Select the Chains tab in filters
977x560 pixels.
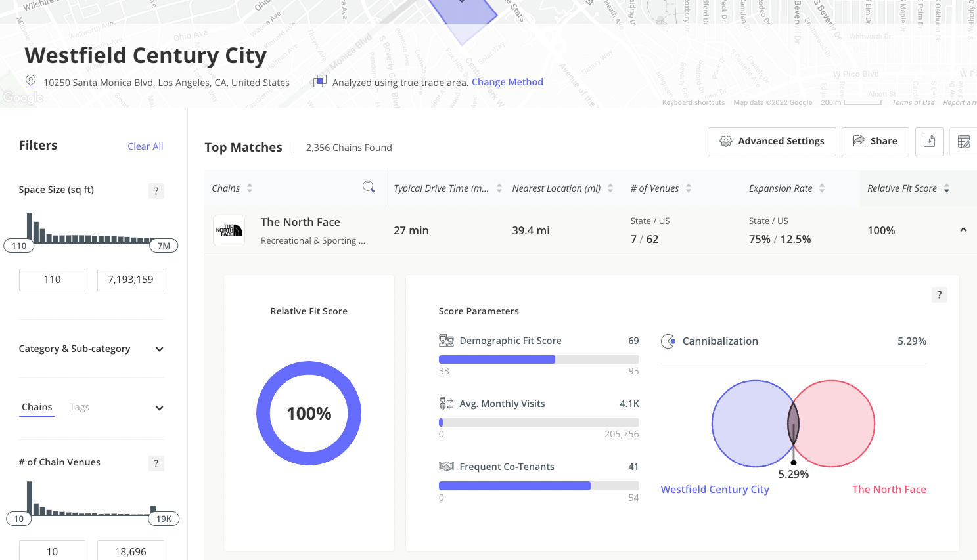(37, 406)
